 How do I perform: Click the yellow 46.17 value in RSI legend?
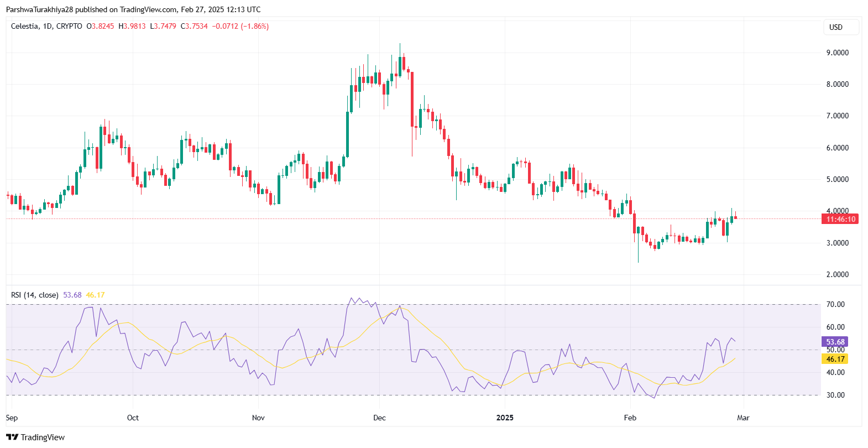[x=95, y=295]
